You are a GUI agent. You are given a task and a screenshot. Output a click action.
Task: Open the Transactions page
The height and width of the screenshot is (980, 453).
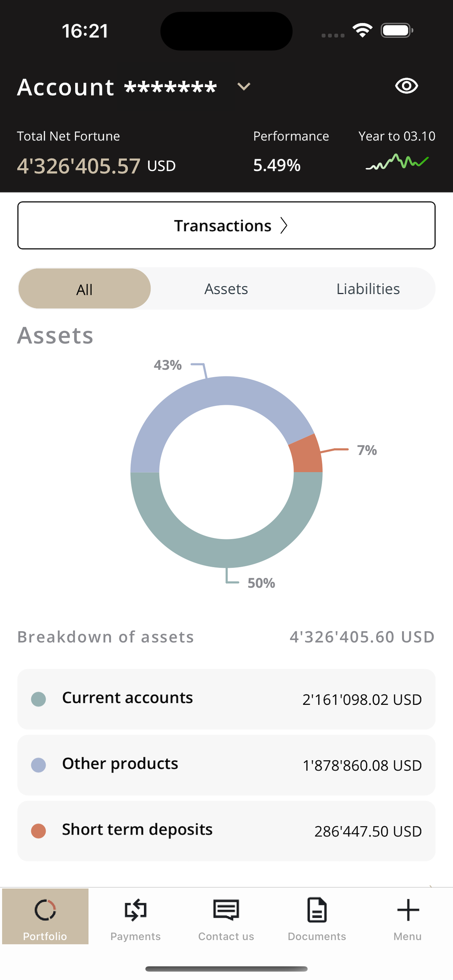(x=226, y=226)
